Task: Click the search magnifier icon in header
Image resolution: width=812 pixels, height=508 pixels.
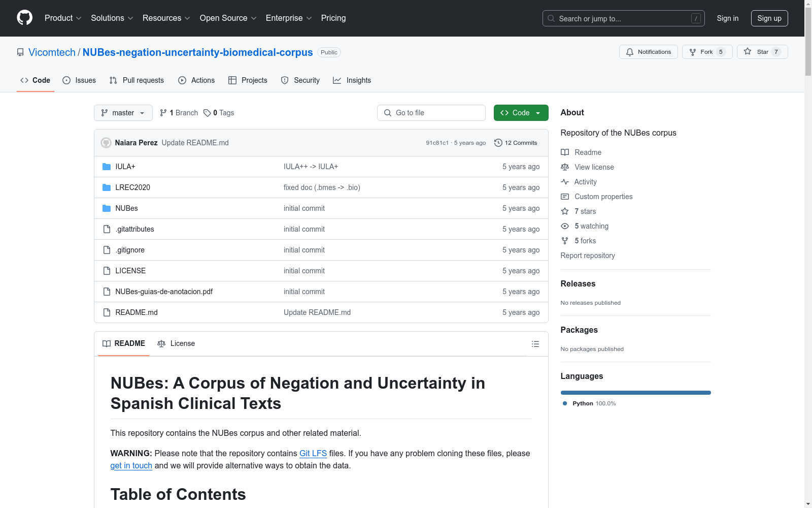Action: [551, 18]
